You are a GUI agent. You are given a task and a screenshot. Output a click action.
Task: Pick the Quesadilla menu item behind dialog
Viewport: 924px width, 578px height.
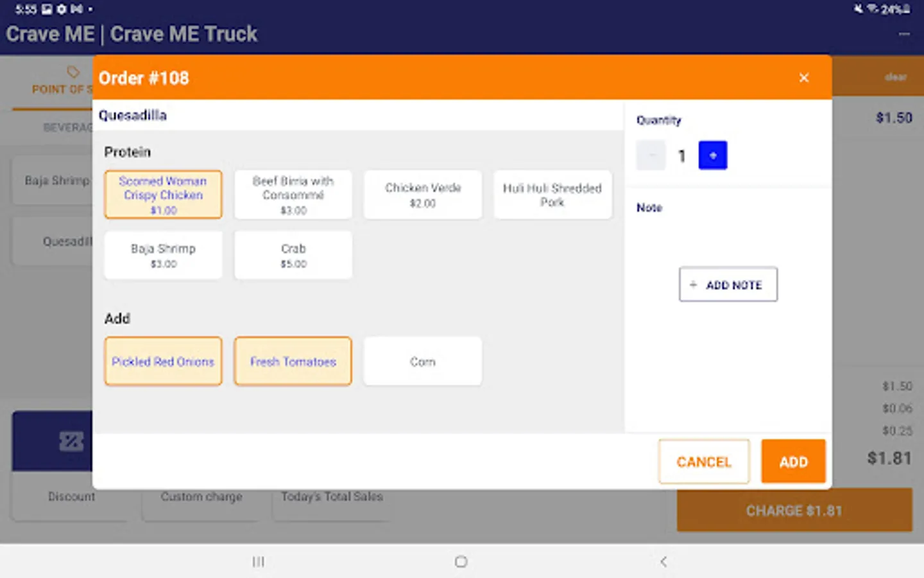coord(53,241)
